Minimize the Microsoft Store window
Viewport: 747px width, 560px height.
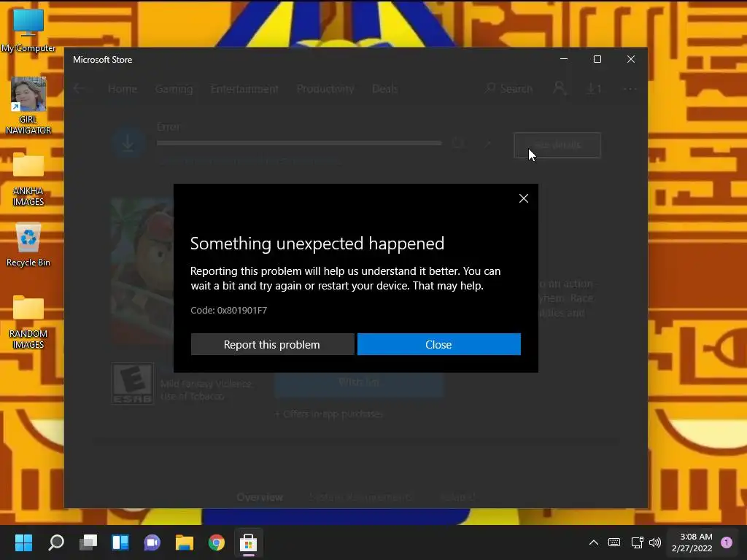[564, 59]
